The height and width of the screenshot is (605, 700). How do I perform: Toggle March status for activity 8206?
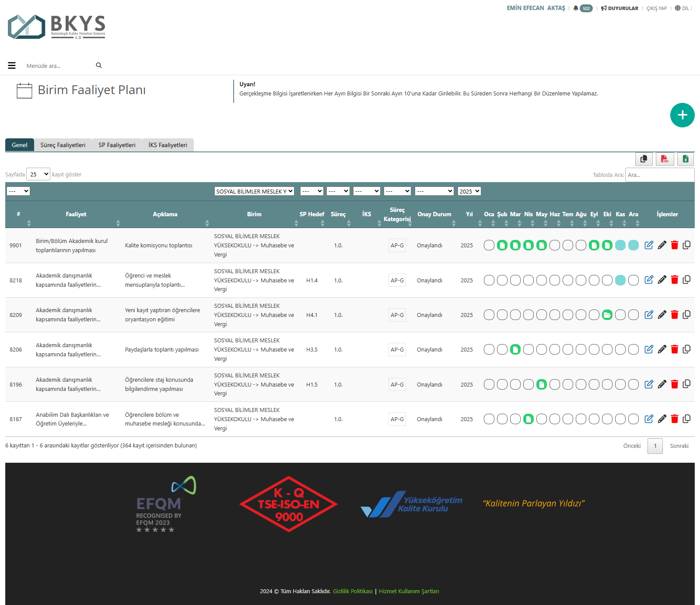515,349
